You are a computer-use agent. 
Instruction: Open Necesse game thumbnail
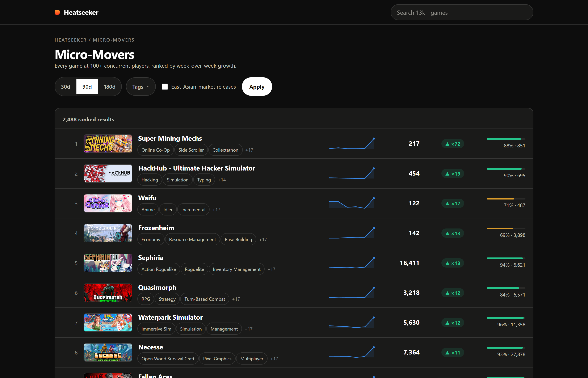pyautogui.click(x=108, y=352)
